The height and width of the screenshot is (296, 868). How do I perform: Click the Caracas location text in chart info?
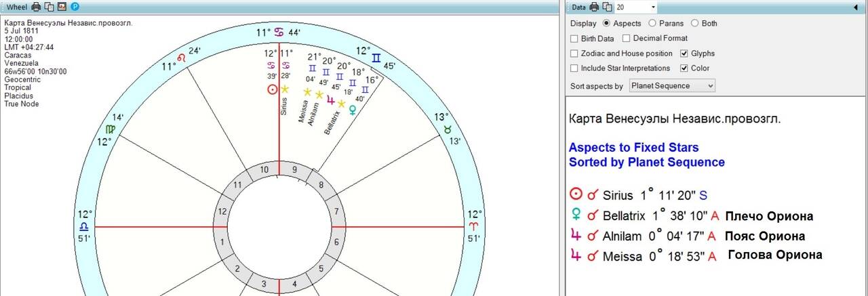(18, 56)
